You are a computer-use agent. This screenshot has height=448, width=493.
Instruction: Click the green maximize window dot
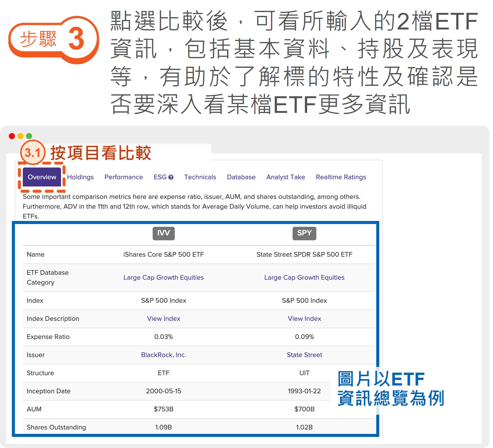(x=29, y=136)
